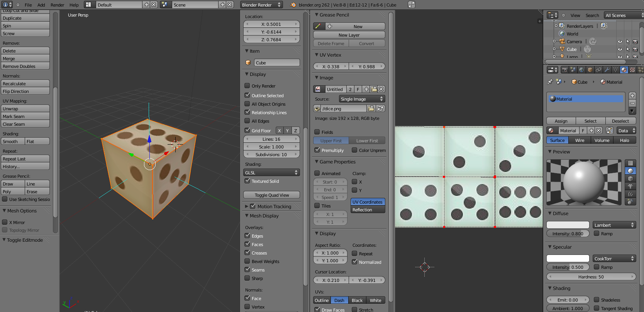Open the Source Single Image dropdown

[361, 99]
